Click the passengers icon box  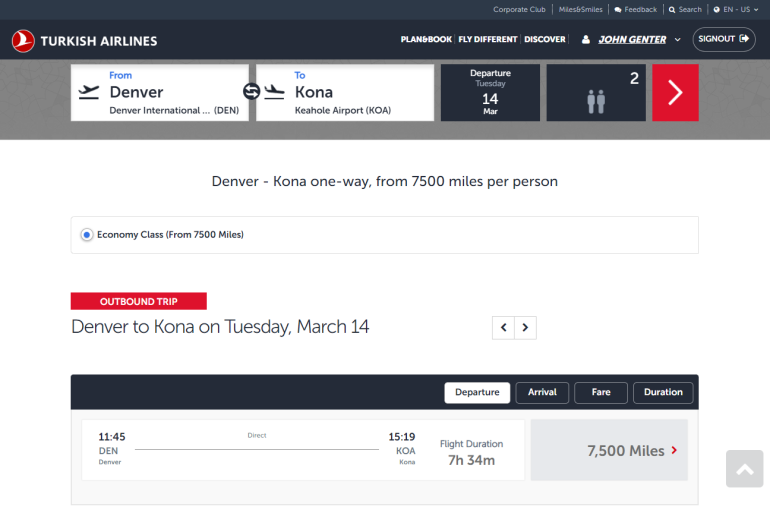[596, 93]
